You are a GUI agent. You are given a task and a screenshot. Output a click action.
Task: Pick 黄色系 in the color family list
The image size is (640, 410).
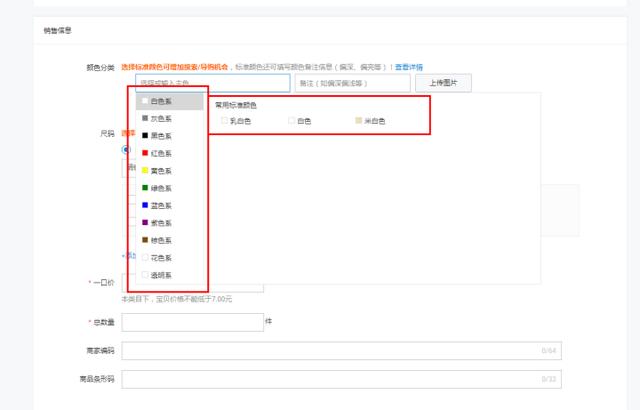(x=170, y=171)
